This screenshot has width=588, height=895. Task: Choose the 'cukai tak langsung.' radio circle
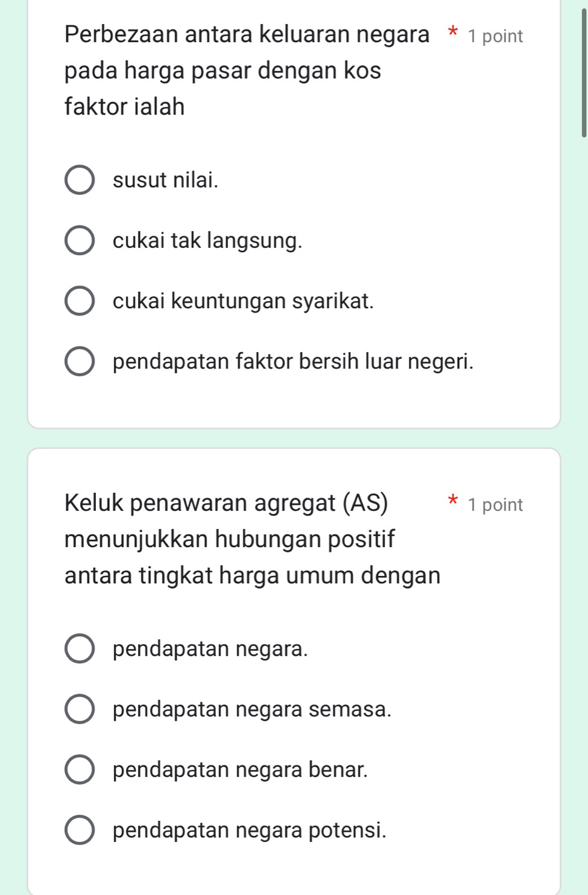pyautogui.click(x=79, y=241)
